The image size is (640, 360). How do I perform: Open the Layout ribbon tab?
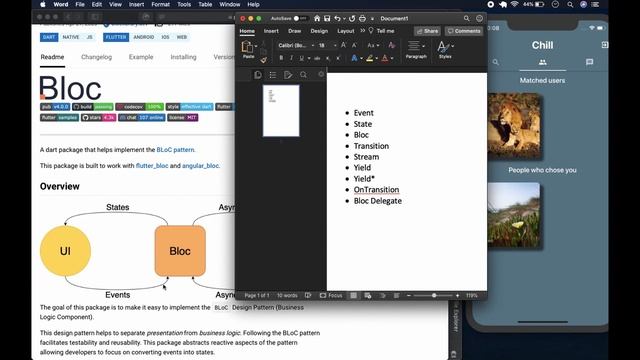(346, 31)
